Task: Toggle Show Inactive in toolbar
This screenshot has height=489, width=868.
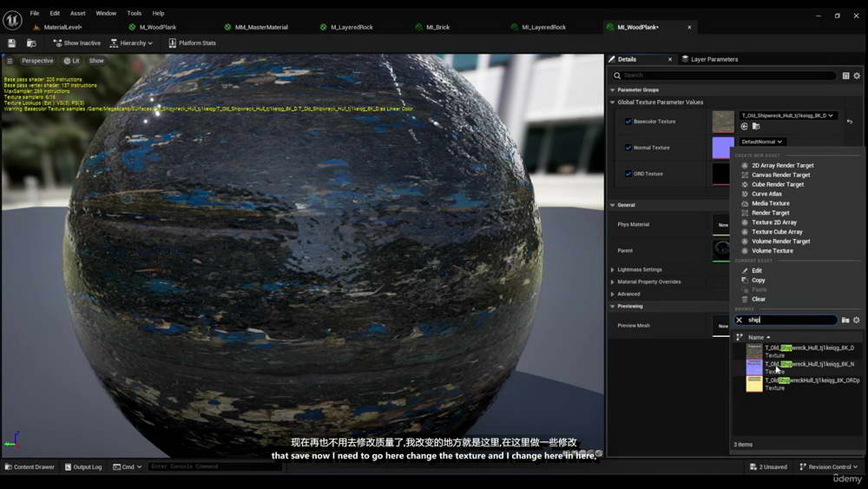Action: click(76, 43)
